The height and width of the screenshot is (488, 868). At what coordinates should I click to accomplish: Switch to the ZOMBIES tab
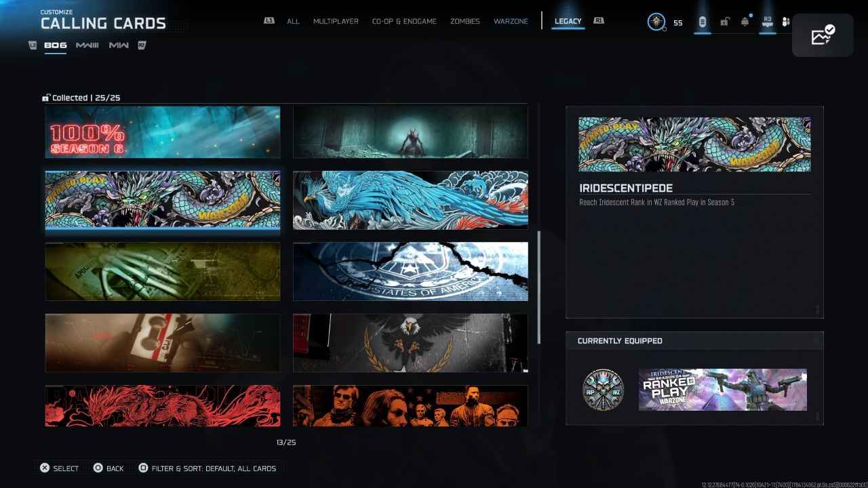click(465, 21)
